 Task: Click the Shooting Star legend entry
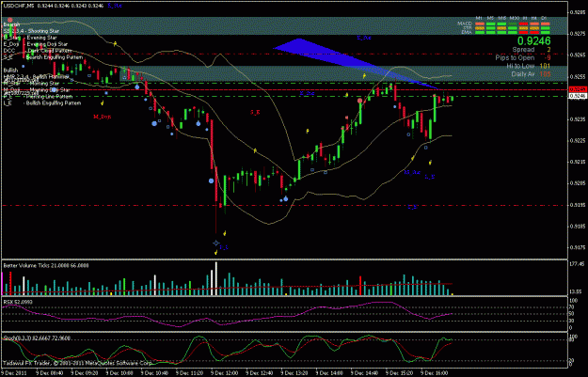[31, 31]
